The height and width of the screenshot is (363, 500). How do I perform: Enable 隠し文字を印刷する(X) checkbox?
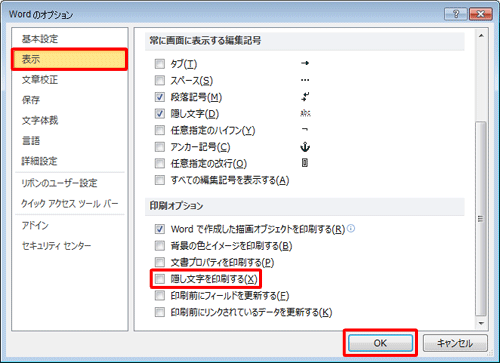click(160, 279)
